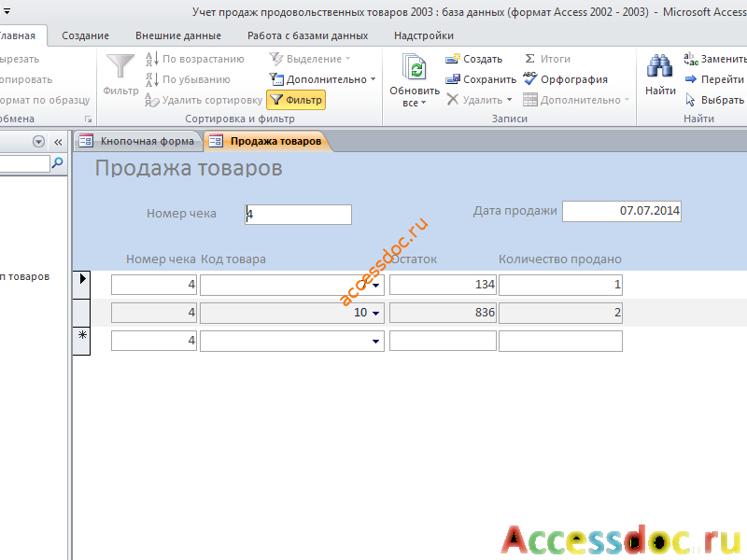Click empty Остаток field in new row
The height and width of the screenshot is (560, 747).
pyautogui.click(x=443, y=341)
